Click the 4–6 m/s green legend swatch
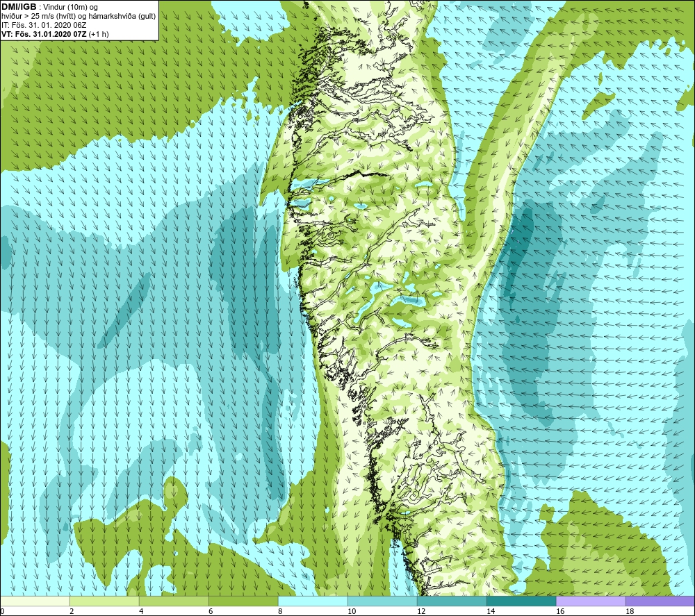This screenshot has height=616, width=695. click(x=174, y=601)
